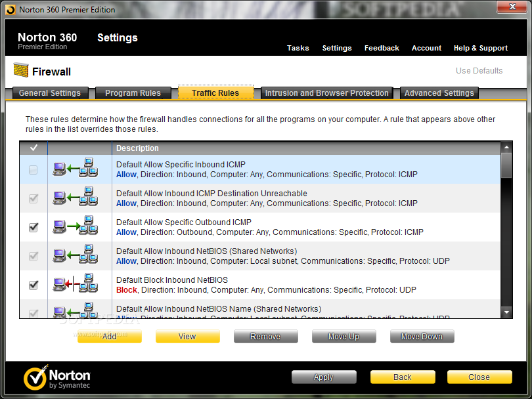The height and width of the screenshot is (399, 532).
Task: Click the rules list scrollbar thumb
Action: (506, 165)
